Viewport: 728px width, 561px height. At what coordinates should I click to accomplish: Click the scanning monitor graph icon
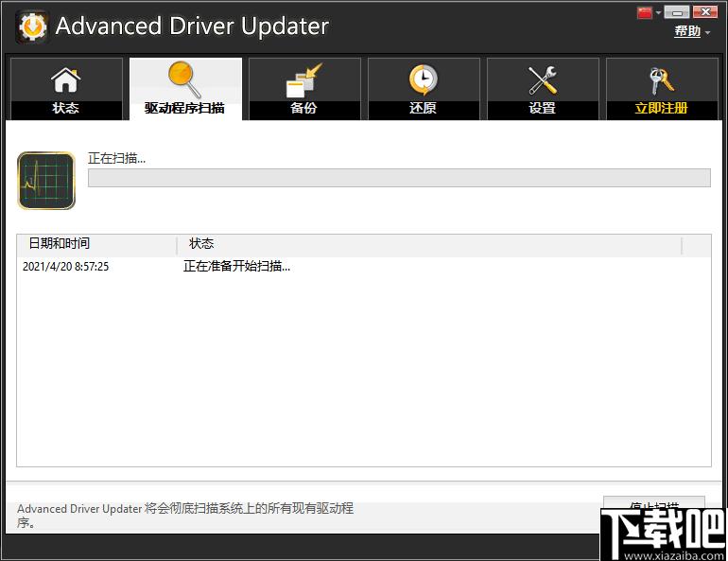coord(46,181)
